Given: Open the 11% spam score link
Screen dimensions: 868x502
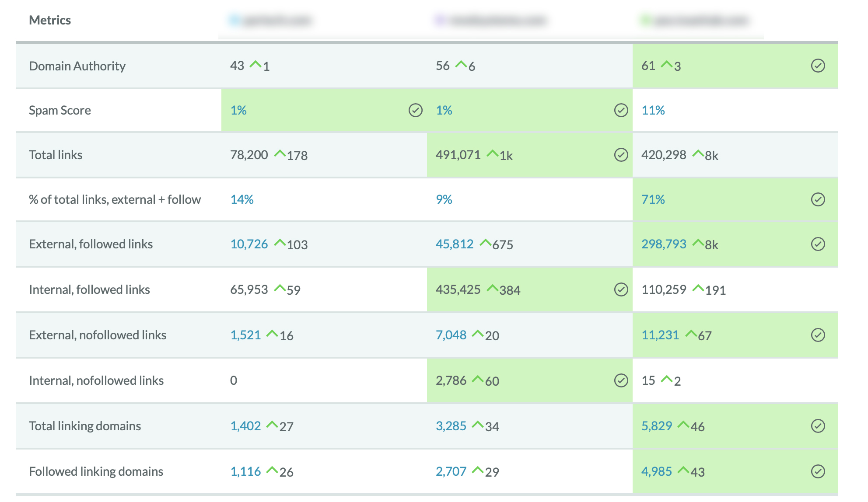Looking at the screenshot, I should (653, 110).
